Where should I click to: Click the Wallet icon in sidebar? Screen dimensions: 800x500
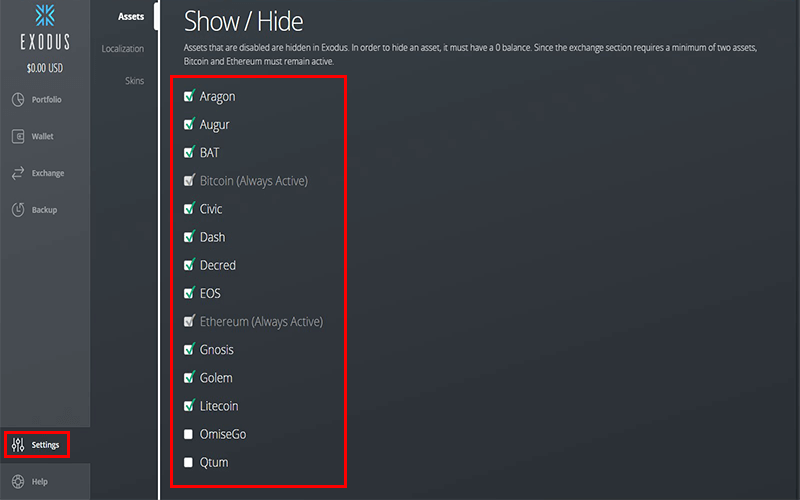coord(18,136)
